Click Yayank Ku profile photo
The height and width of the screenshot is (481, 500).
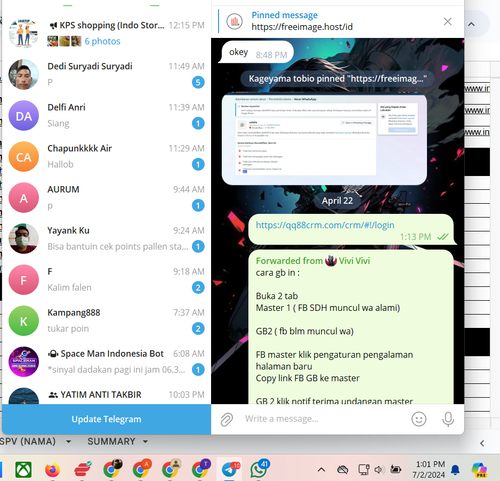point(23,239)
